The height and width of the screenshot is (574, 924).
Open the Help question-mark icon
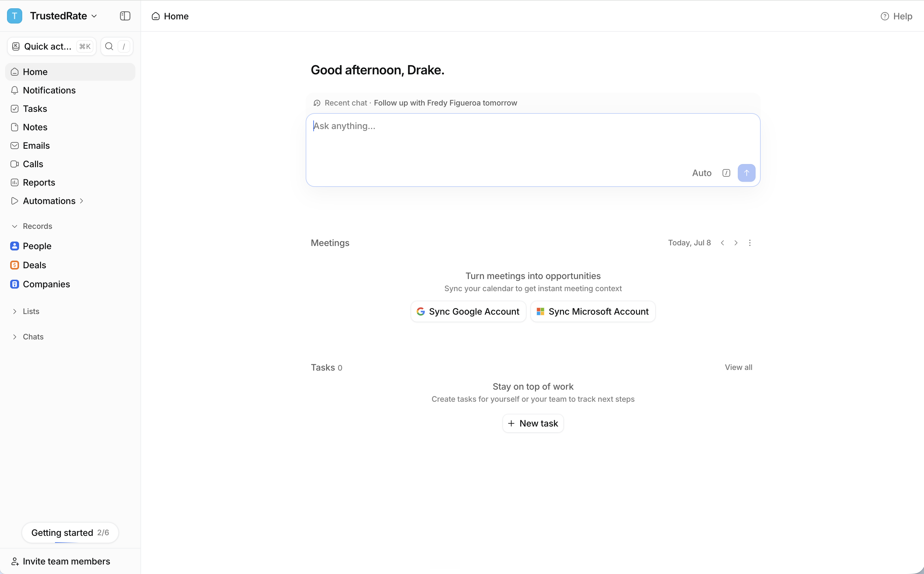(885, 16)
